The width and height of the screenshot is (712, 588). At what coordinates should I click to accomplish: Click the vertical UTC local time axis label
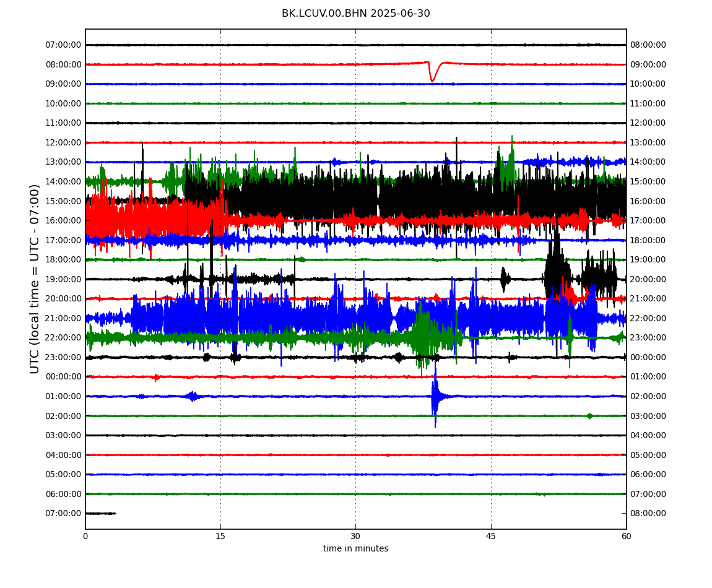(35, 279)
